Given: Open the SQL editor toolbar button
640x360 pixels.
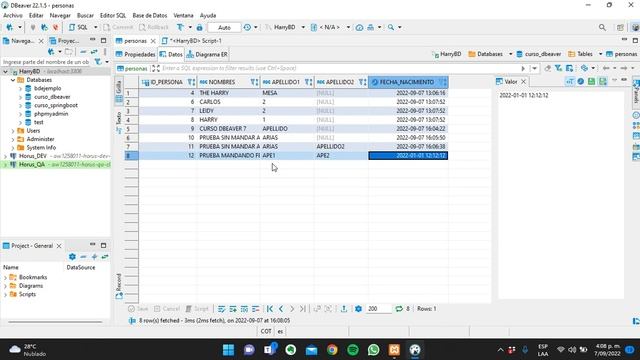Looking at the screenshot, I should pos(78,27).
